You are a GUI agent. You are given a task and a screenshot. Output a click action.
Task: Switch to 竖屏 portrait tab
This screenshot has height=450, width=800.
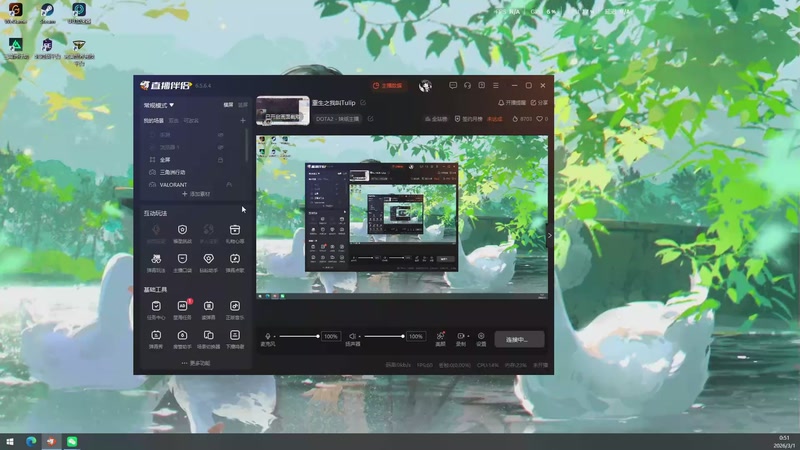click(x=243, y=105)
